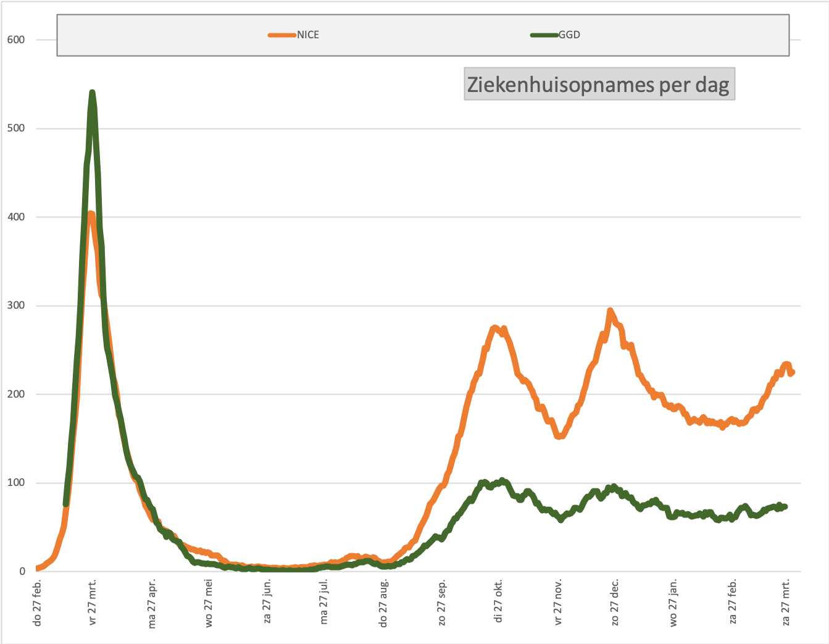
Task: Click the 300 value axis label
Action: tap(16, 306)
